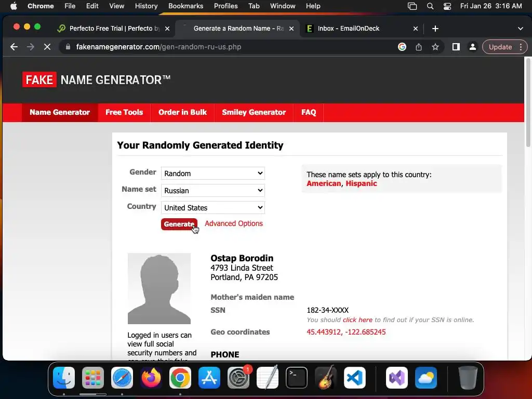
Task: Click the browser back arrow
Action: coord(14,47)
